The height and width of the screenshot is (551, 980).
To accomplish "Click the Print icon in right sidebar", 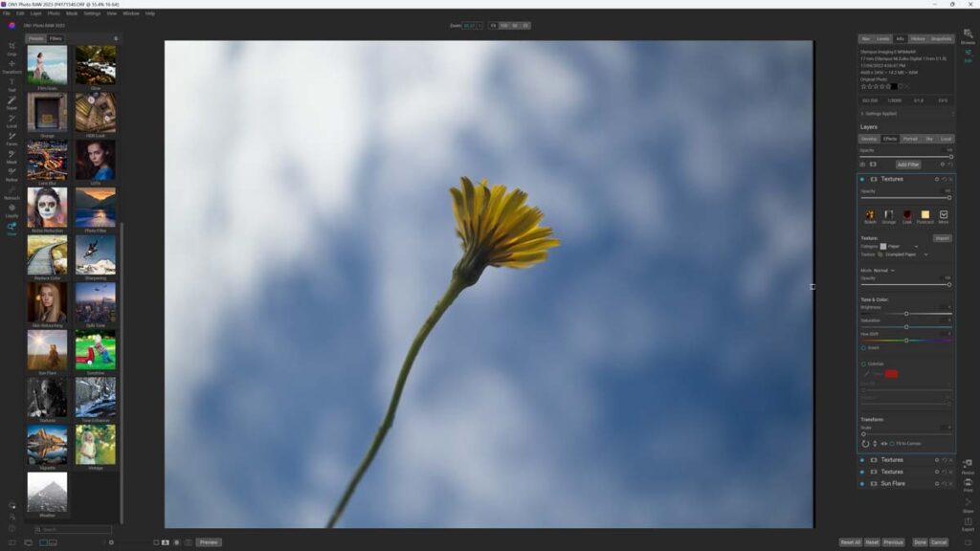I will click(968, 484).
